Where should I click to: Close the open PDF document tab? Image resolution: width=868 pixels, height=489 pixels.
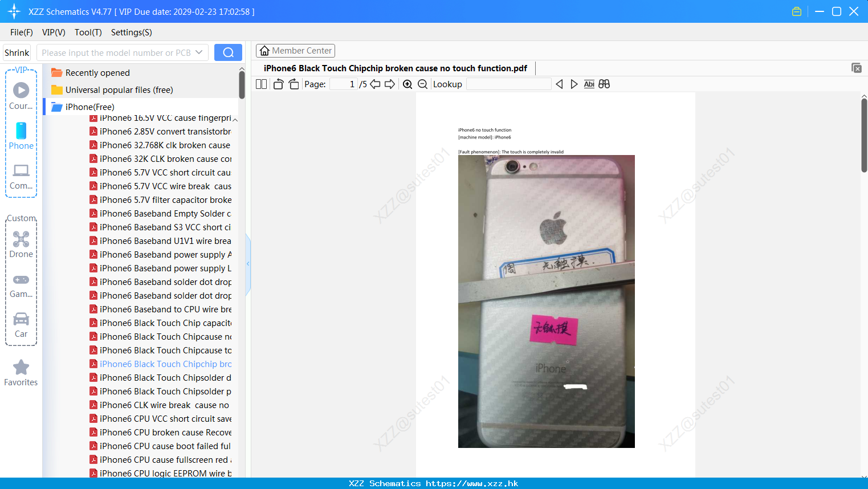click(857, 68)
